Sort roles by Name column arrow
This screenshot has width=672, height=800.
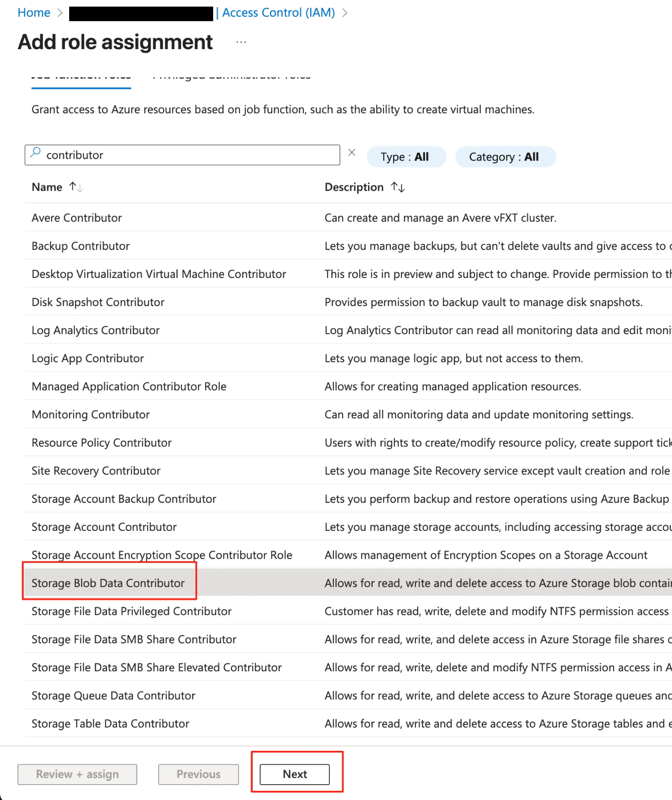76,187
